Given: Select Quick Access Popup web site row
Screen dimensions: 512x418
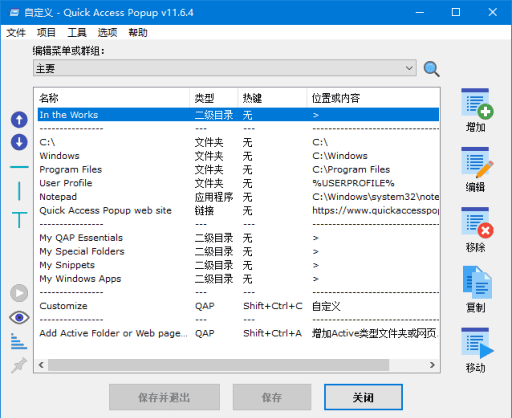Looking at the screenshot, I should tap(238, 211).
